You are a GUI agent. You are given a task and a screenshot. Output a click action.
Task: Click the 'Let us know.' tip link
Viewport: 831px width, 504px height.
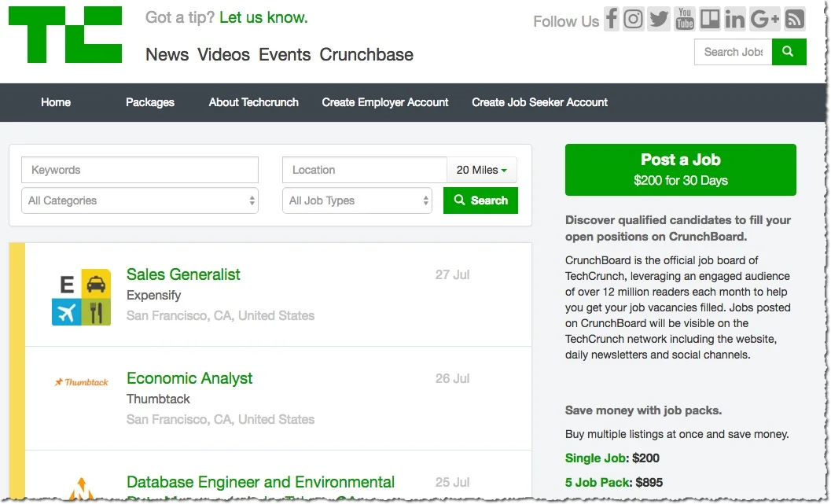point(263,17)
